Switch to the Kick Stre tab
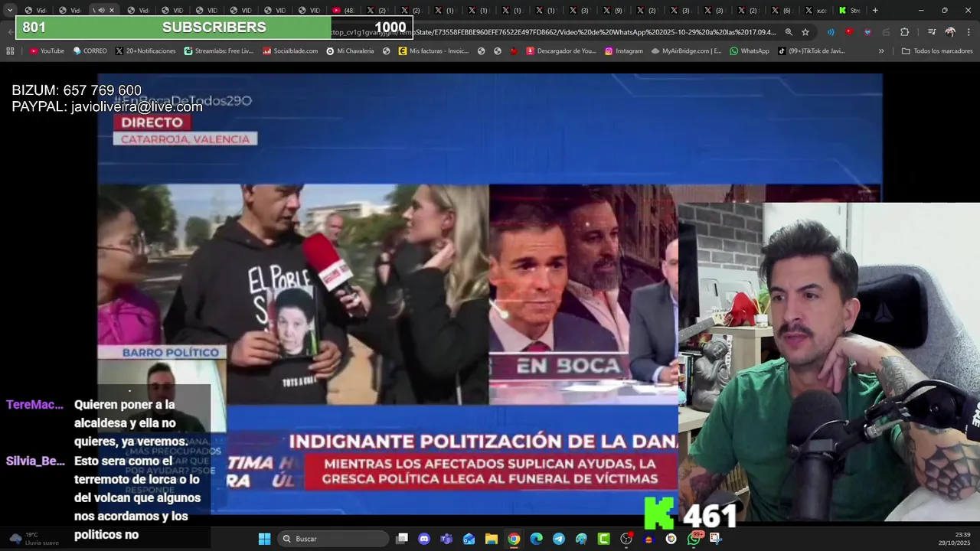This screenshot has height=551, width=980. click(x=849, y=11)
